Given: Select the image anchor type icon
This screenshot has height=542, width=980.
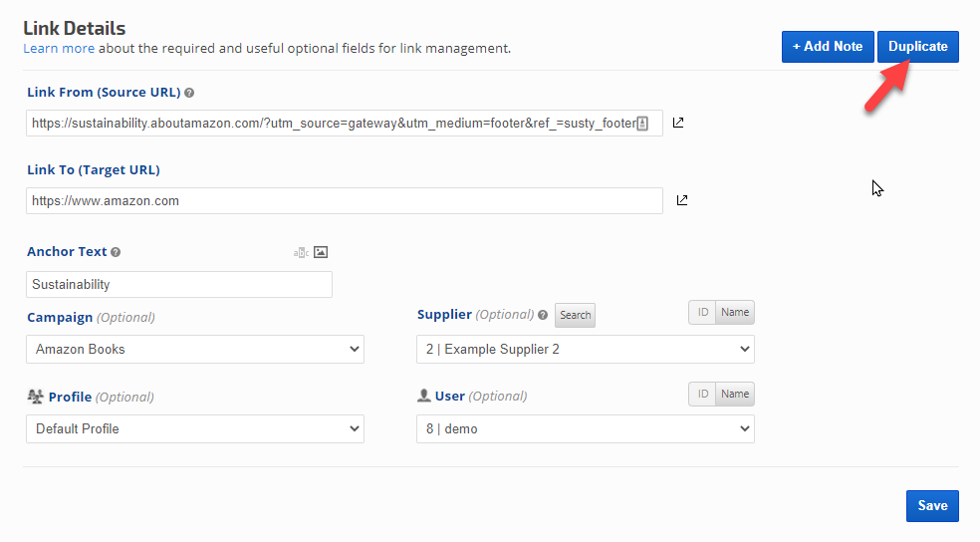Looking at the screenshot, I should point(321,252).
